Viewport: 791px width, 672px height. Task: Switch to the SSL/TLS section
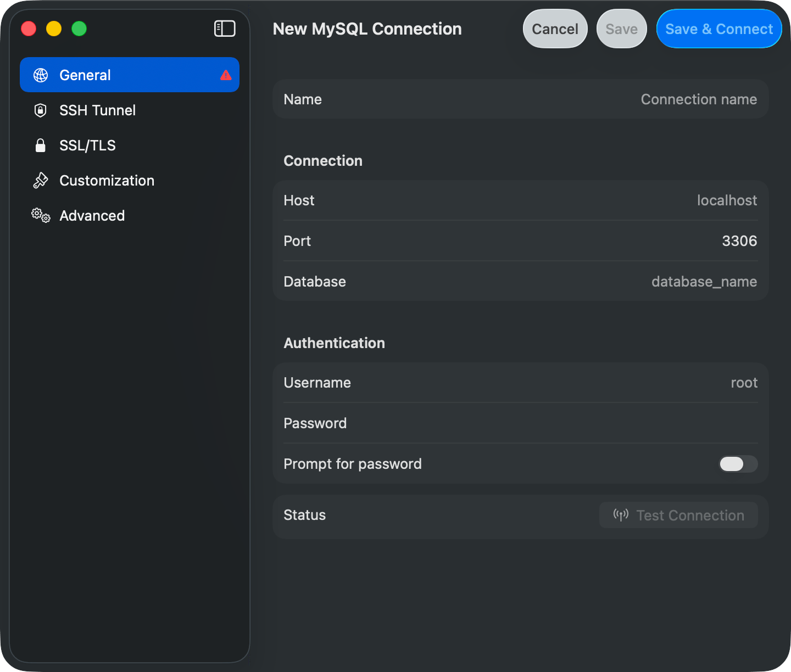[130, 145]
